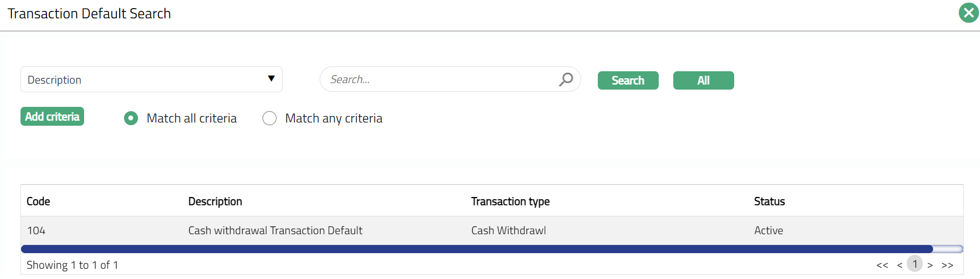Go to first page of results
The height and width of the screenshot is (279, 980).
pos(882,265)
